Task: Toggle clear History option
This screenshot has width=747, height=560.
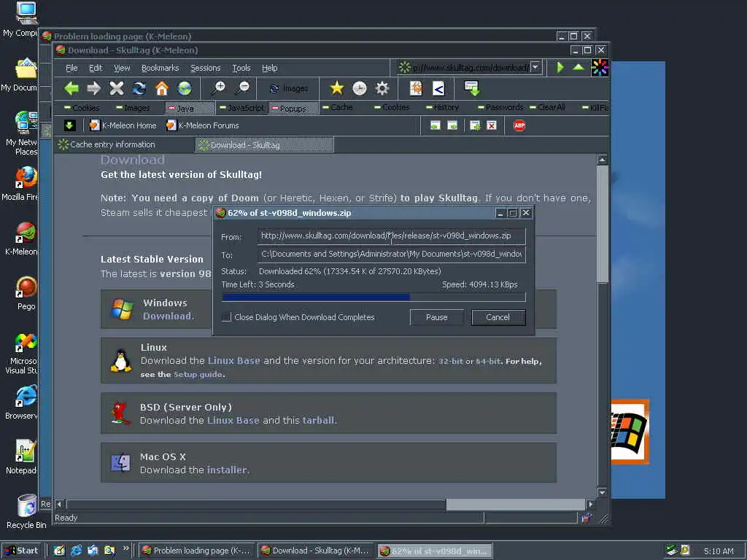Action: click(x=443, y=107)
